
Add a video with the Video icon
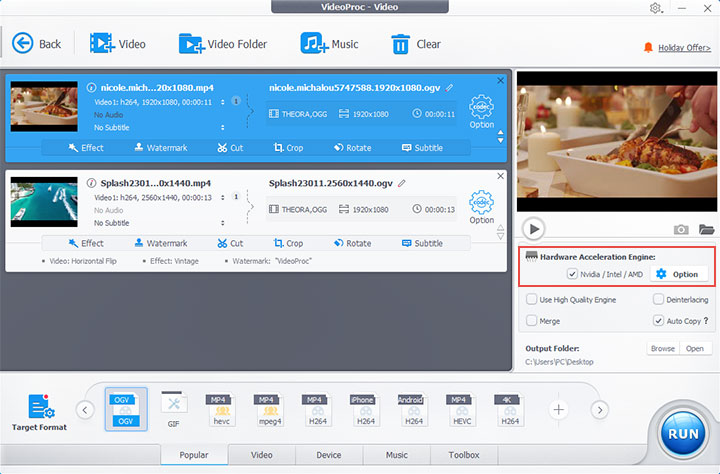[102, 43]
